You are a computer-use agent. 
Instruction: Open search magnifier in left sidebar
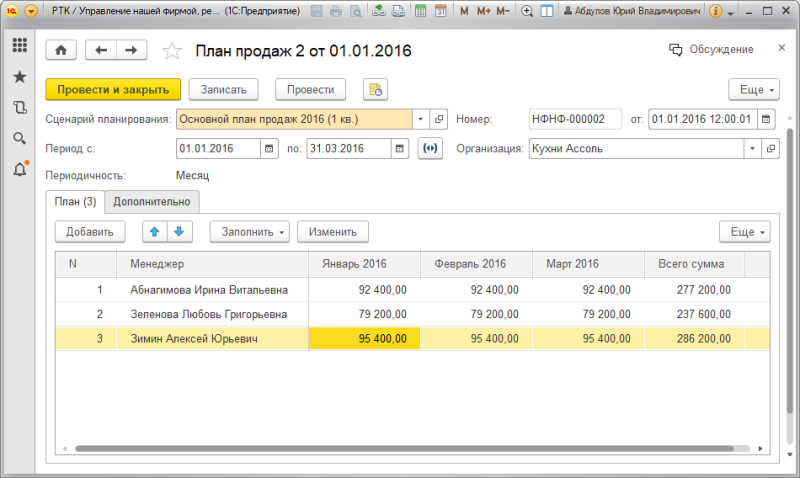tap(19, 138)
